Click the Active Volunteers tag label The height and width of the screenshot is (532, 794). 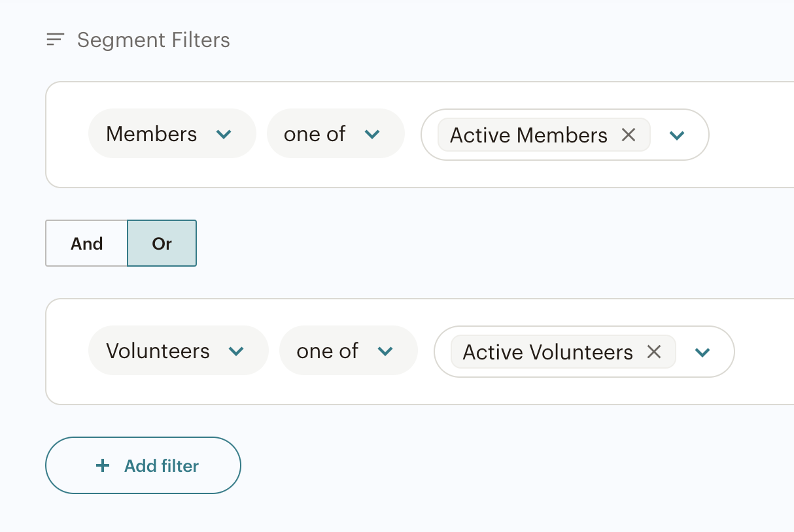[548, 352]
